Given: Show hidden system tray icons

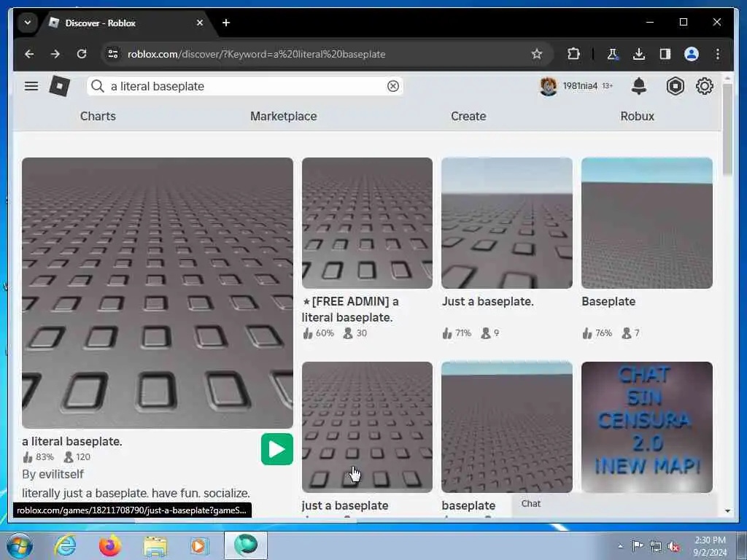Looking at the screenshot, I should pyautogui.click(x=620, y=546).
